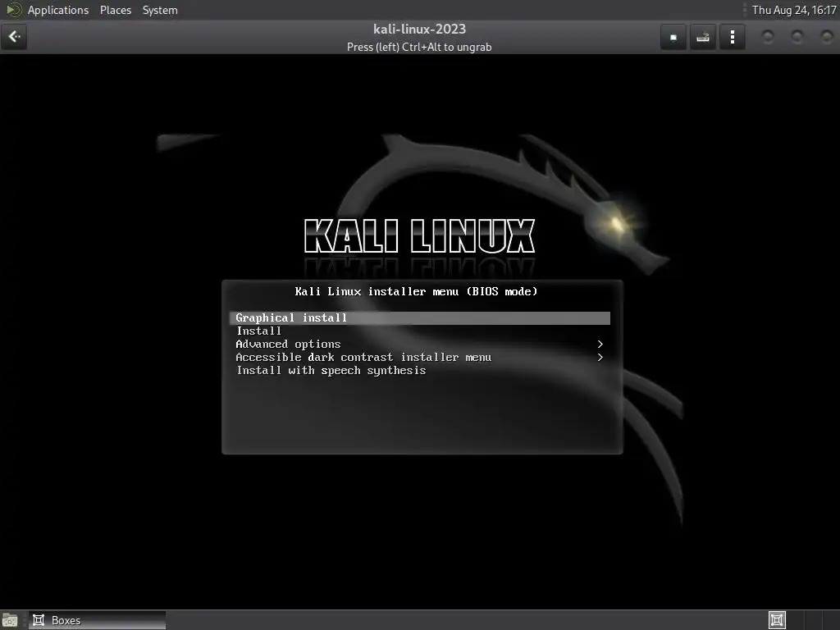Click the Boxes taskbar button
Image resolution: width=840 pixels, height=630 pixels.
97,620
